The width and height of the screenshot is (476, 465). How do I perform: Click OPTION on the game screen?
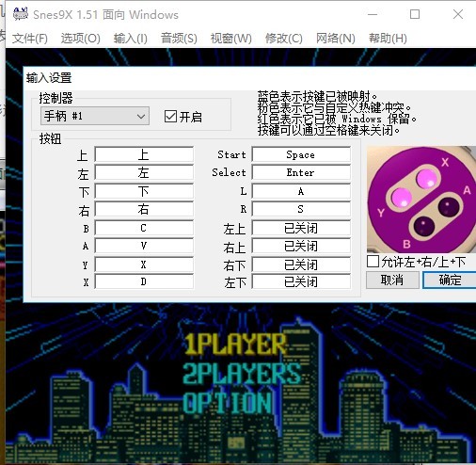pyautogui.click(x=228, y=403)
